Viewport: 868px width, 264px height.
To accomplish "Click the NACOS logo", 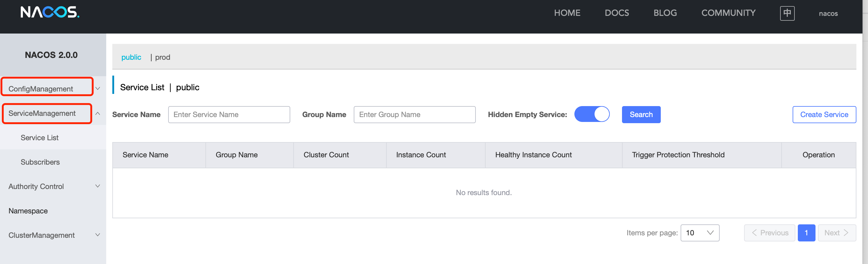I will click(50, 12).
